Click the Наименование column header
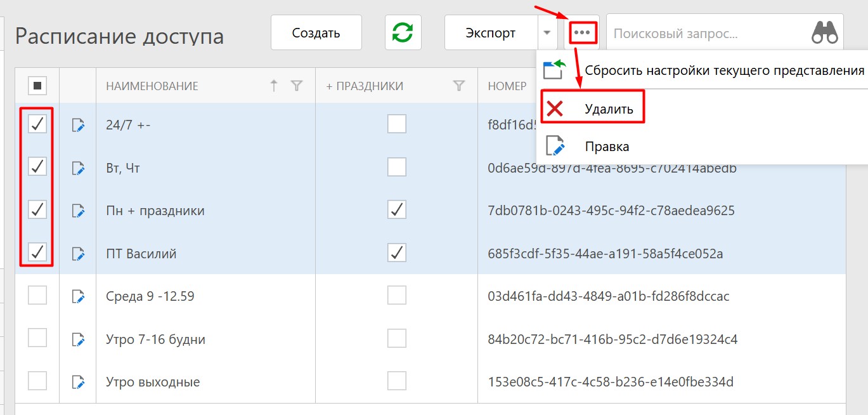The width and height of the screenshot is (868, 415). (x=152, y=86)
